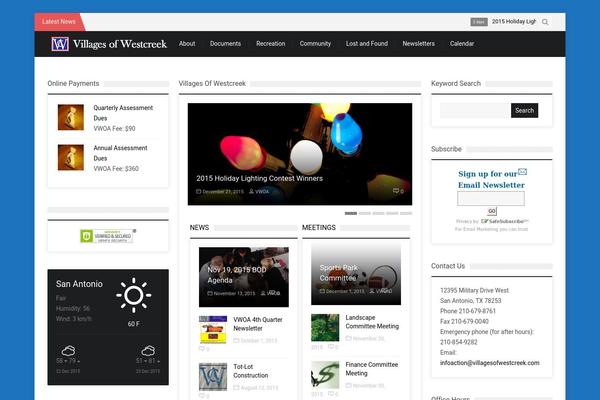Click the 12395 Military Drive West address

pyautogui.click(x=474, y=290)
